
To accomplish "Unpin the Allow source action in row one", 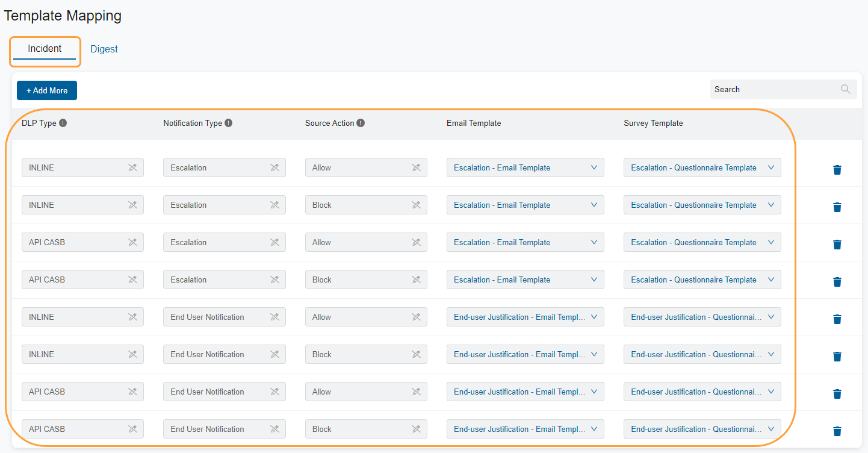I will 416,167.
